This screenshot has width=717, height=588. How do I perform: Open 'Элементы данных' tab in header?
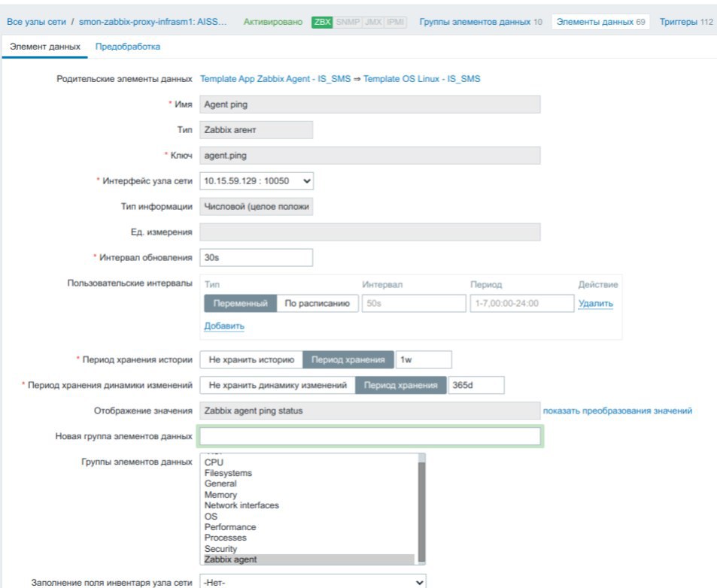[600, 22]
